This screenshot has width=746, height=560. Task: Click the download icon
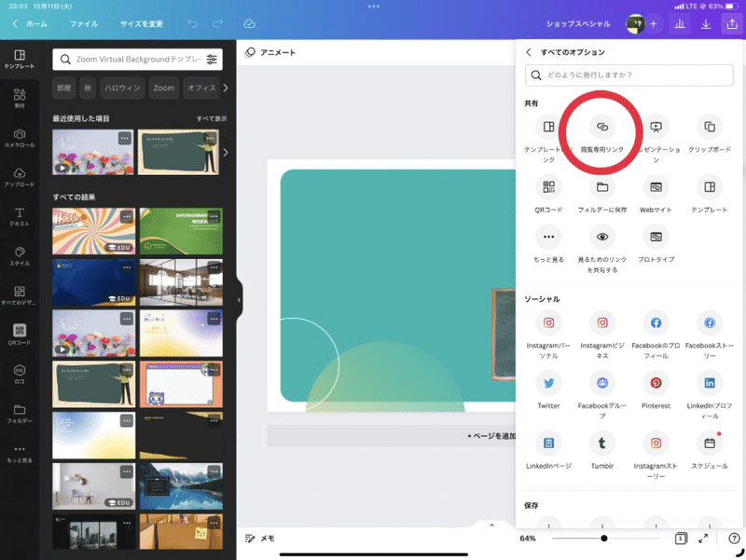[706, 24]
